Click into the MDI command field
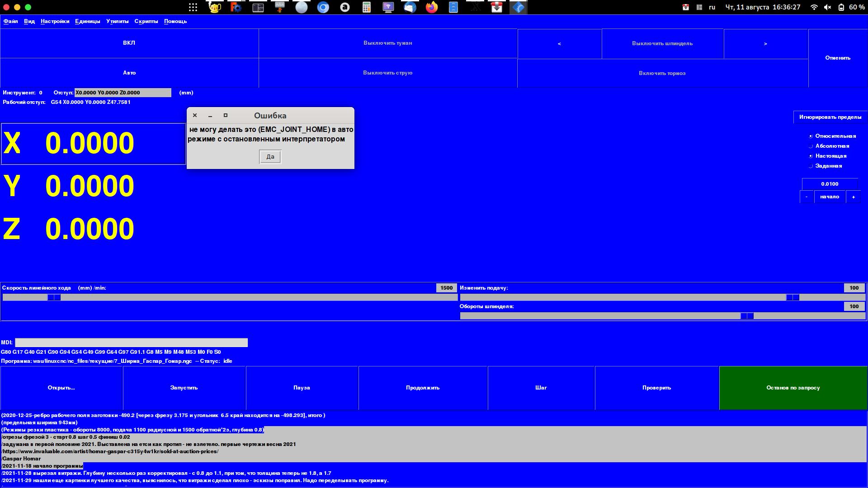The image size is (868, 488). (x=131, y=343)
